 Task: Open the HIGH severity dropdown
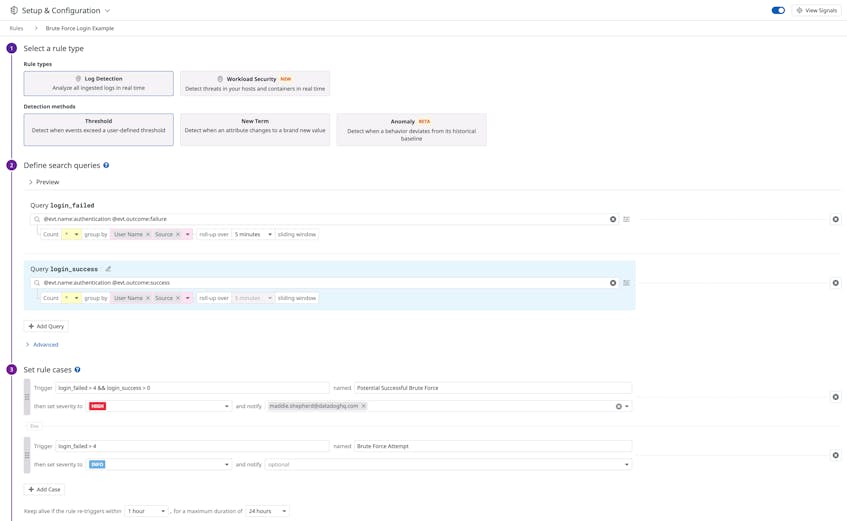pos(159,406)
